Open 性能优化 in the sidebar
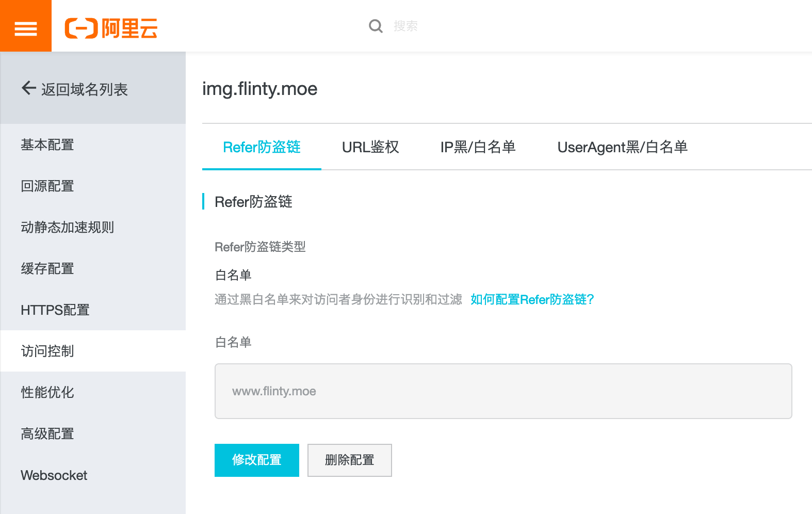Screen dimensions: 812x514 pyautogui.click(x=47, y=392)
